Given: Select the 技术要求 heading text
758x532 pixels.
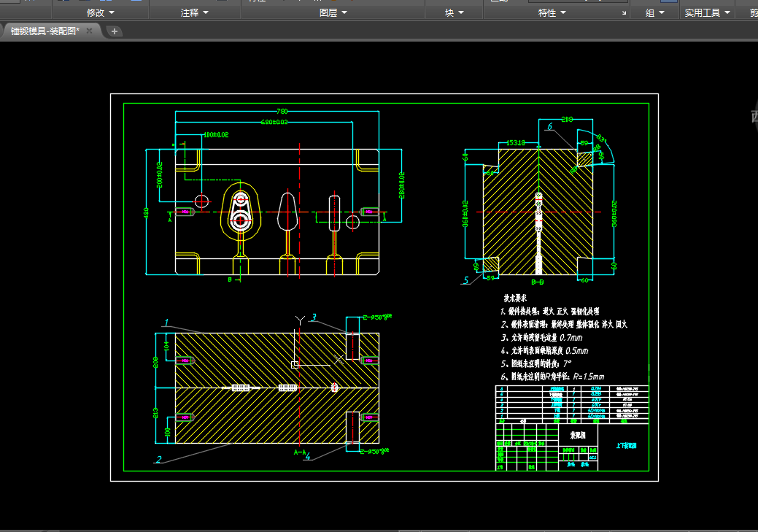Looking at the screenshot, I should [x=515, y=298].
